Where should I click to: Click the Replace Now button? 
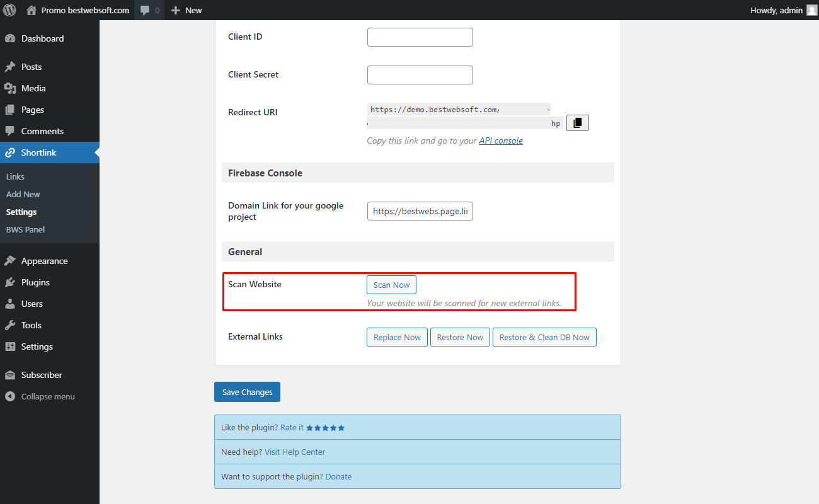tap(397, 337)
